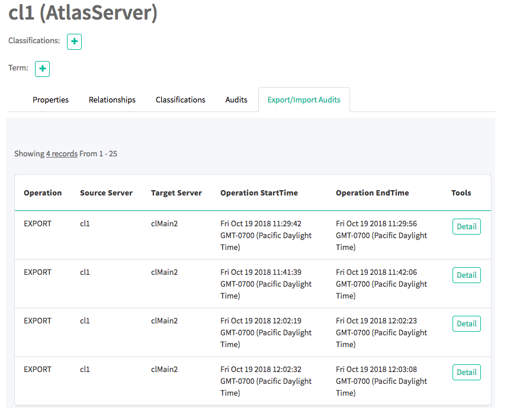The height and width of the screenshot is (420, 507).
Task: Click end time 12:03:08 cell in last row
Action: click(381, 381)
